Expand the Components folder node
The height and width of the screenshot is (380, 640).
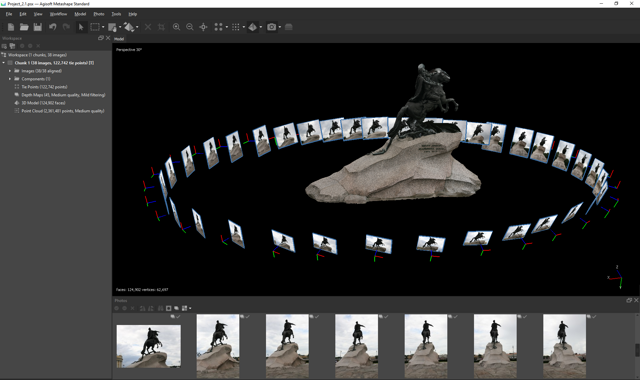click(x=10, y=79)
